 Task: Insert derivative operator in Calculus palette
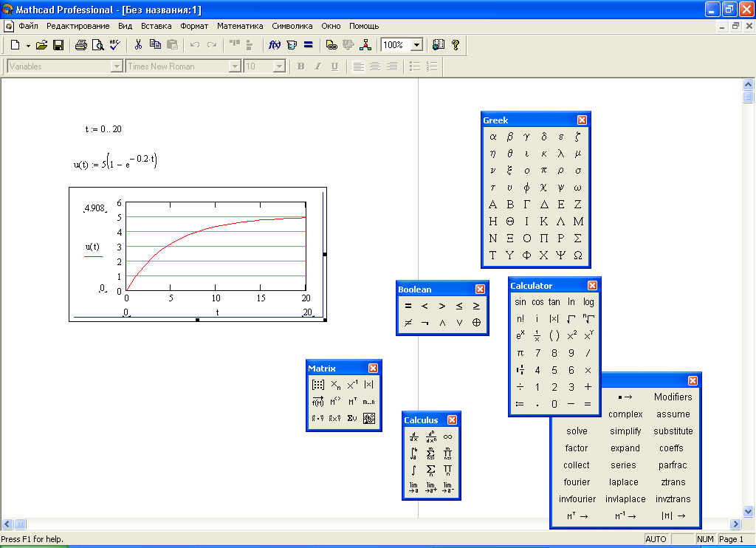click(x=413, y=437)
